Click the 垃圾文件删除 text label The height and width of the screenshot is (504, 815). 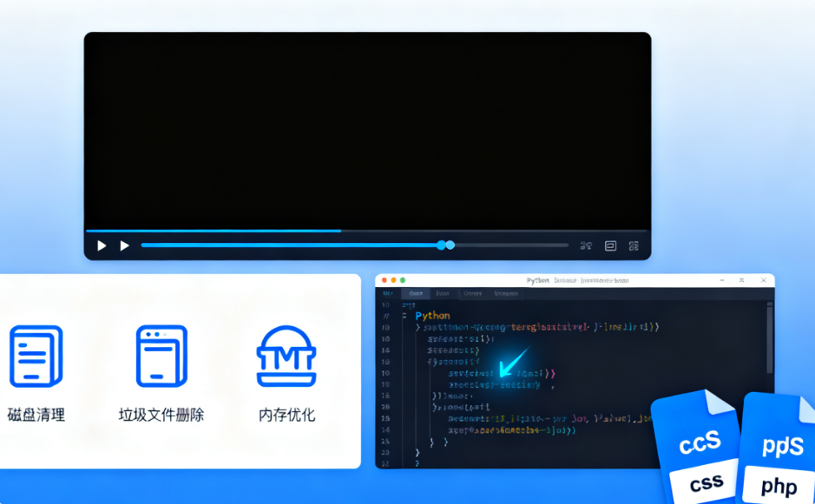(x=161, y=415)
